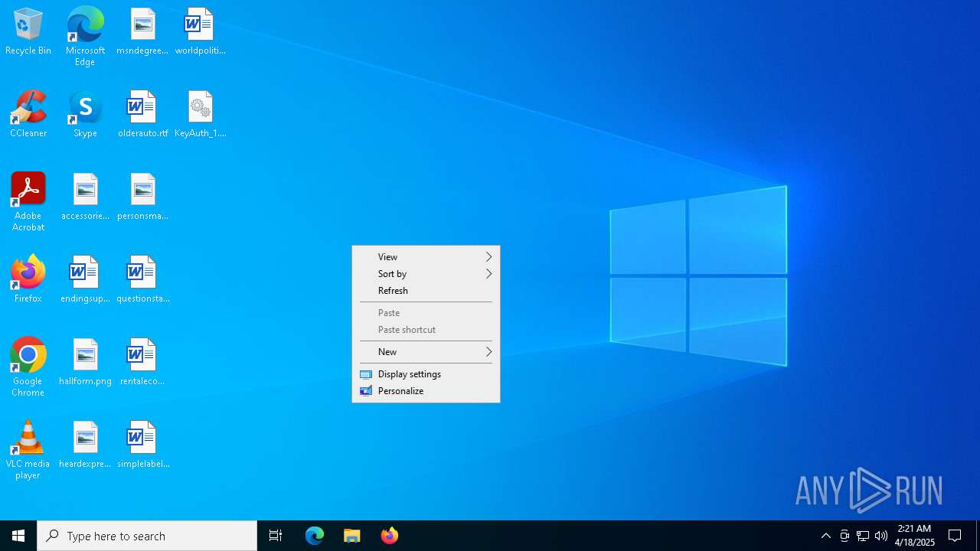Select the Recycle Bin desktop icon
This screenshot has height=551, width=980.
pyautogui.click(x=28, y=32)
